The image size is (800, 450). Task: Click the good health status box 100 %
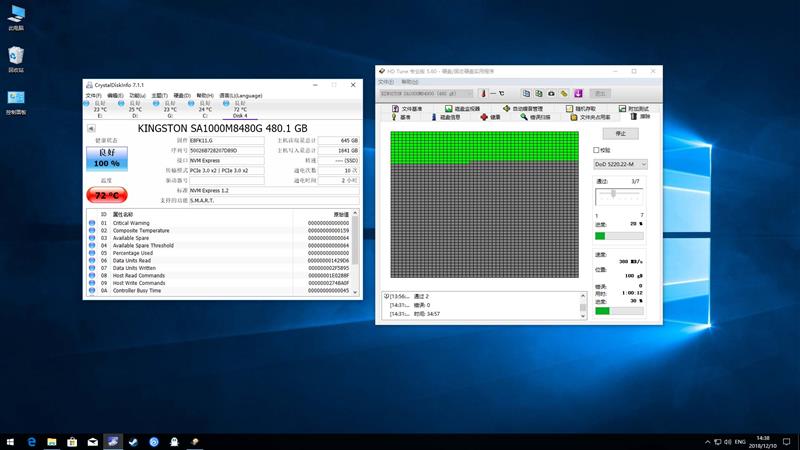click(107, 158)
